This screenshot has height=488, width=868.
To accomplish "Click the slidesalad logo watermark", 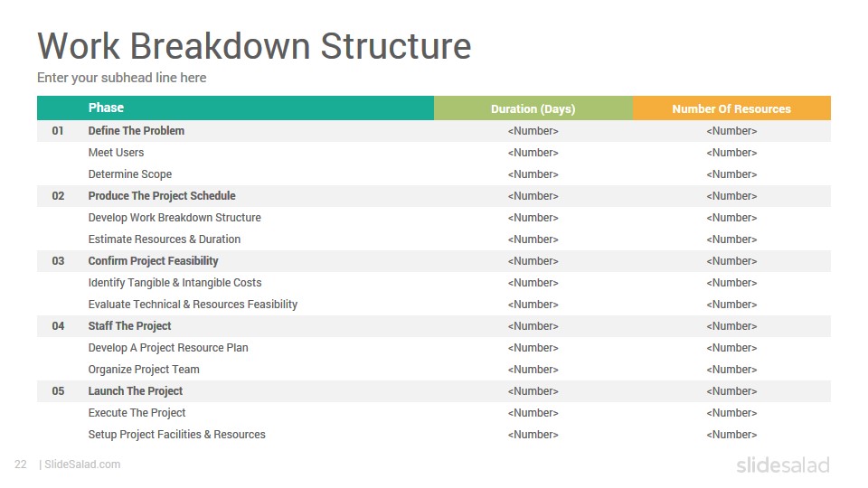I will pos(783,465).
